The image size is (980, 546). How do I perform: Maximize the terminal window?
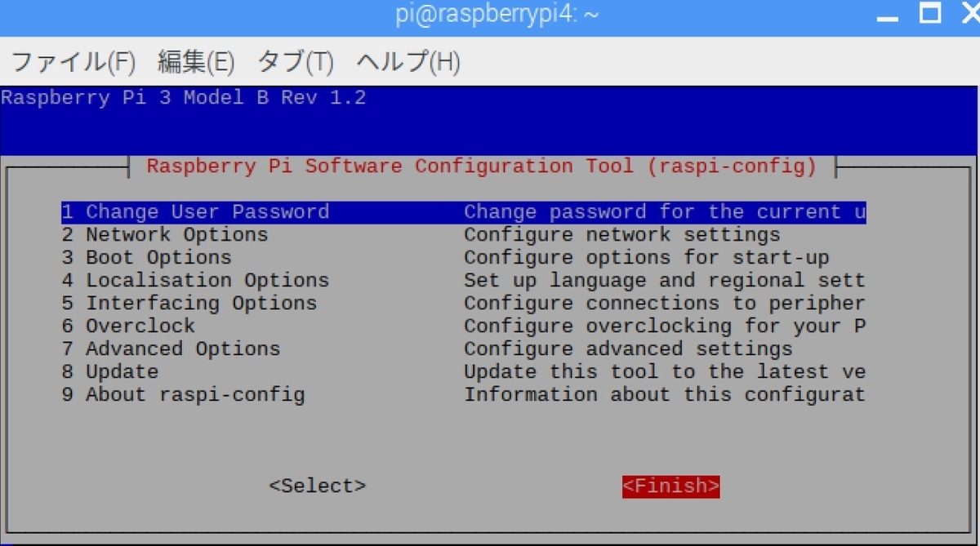[929, 15]
